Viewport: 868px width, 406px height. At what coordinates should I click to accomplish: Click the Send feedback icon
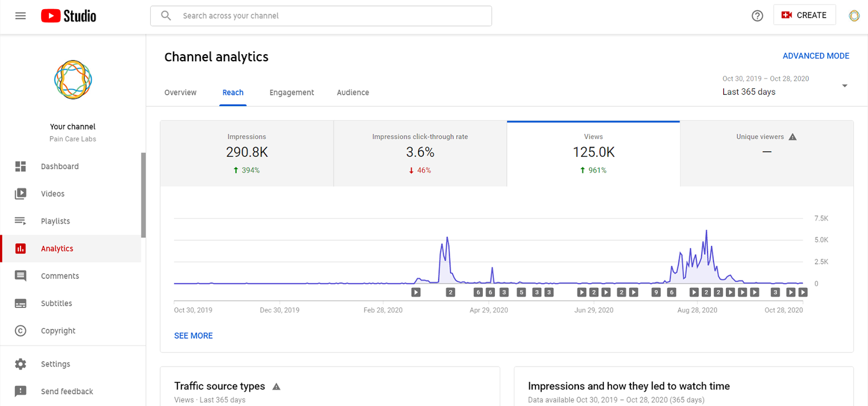[x=21, y=391]
